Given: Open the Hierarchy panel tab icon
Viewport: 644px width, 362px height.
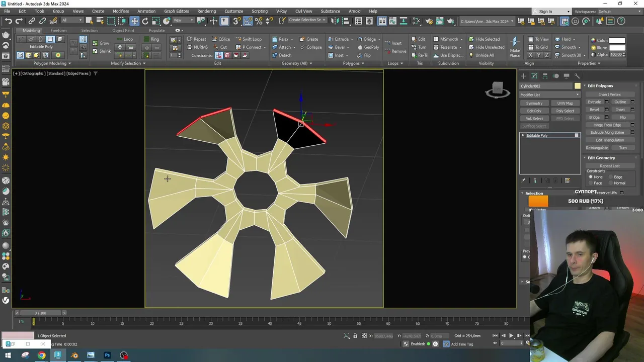Looking at the screenshot, I should tap(545, 76).
